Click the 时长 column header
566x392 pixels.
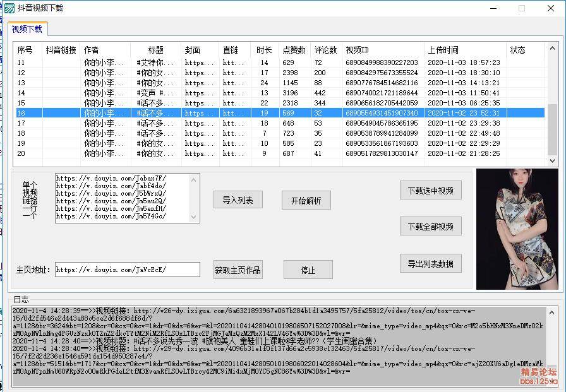pos(265,50)
